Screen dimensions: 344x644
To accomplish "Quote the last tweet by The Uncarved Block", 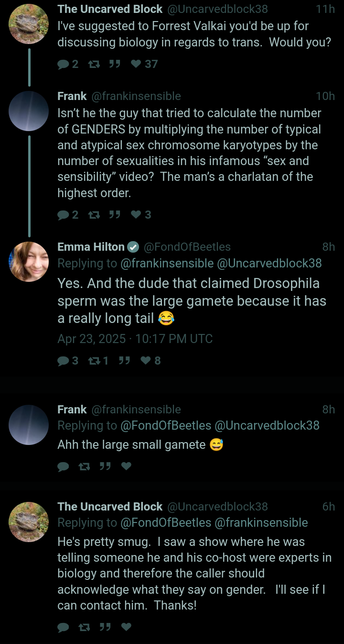I will (x=105, y=627).
